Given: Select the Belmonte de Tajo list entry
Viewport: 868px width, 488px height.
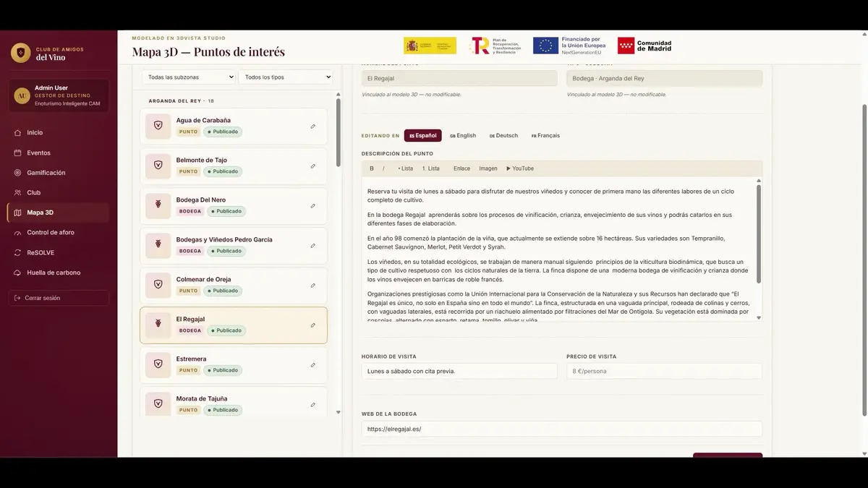Looking at the screenshot, I should (234, 166).
